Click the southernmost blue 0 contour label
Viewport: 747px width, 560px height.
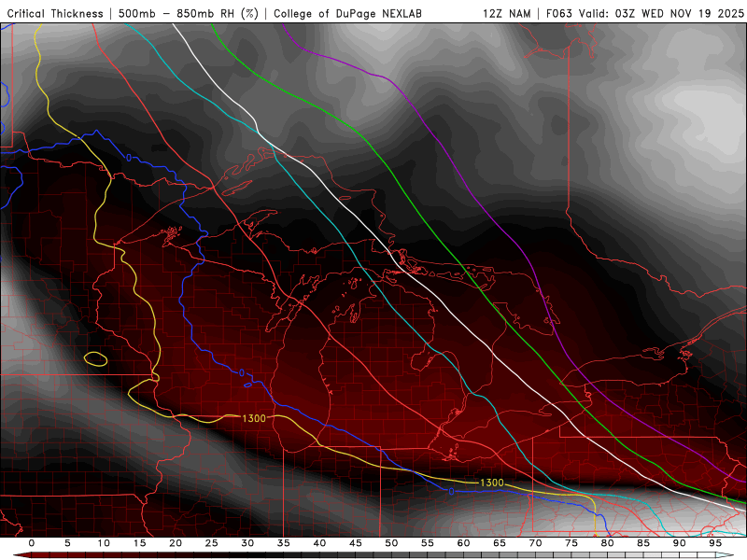coord(451,492)
